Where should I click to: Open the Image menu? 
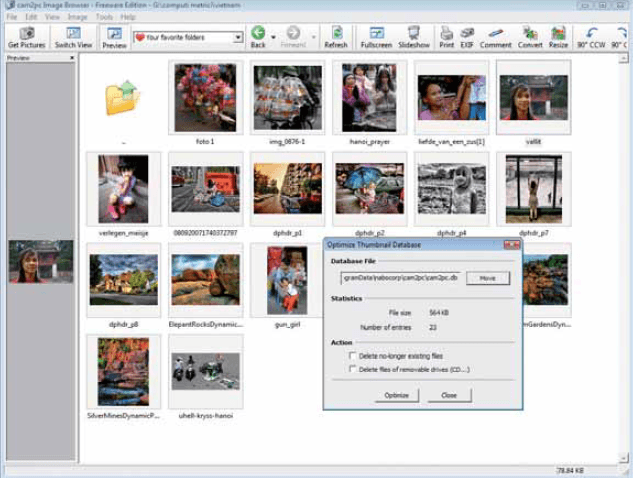point(78,17)
